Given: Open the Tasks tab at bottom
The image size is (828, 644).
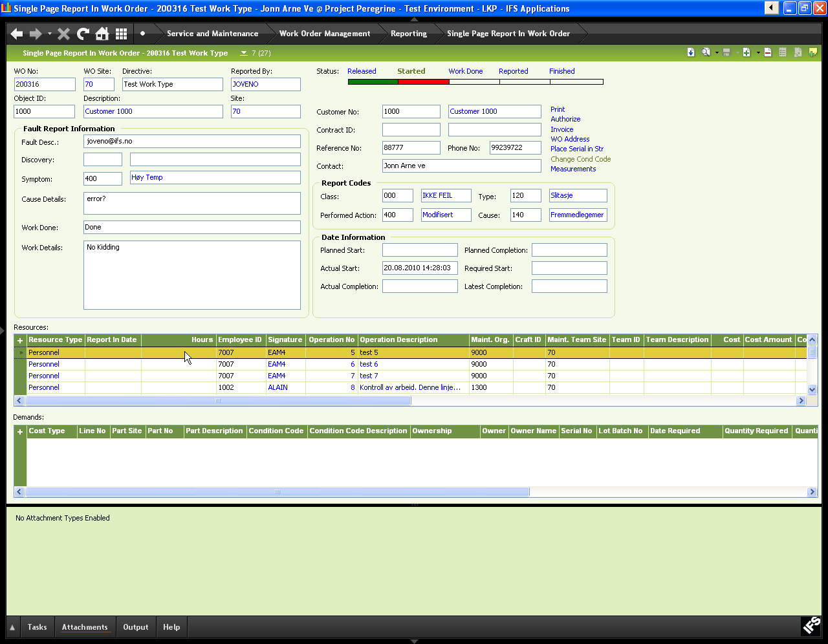Looking at the screenshot, I should coord(37,627).
